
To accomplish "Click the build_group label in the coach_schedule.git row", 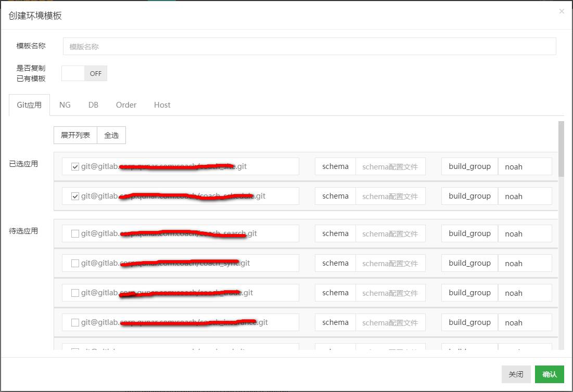I will [x=469, y=197].
